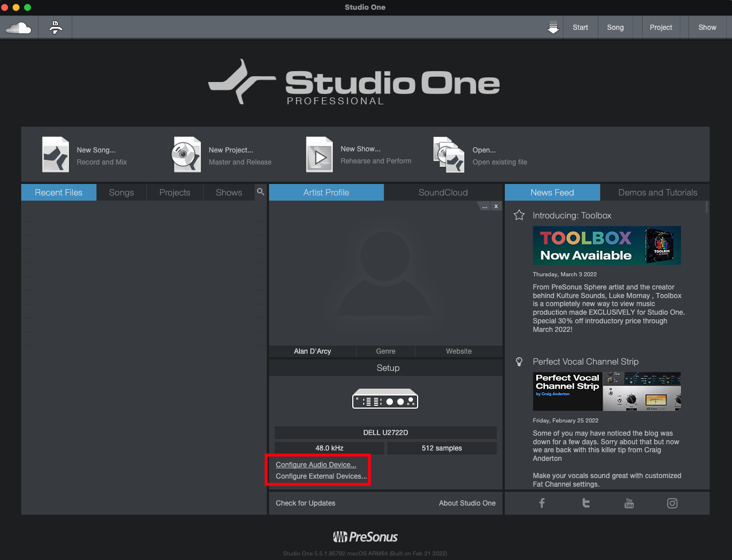
Task: Switch to Demos and Tutorials tab
Action: [658, 193]
